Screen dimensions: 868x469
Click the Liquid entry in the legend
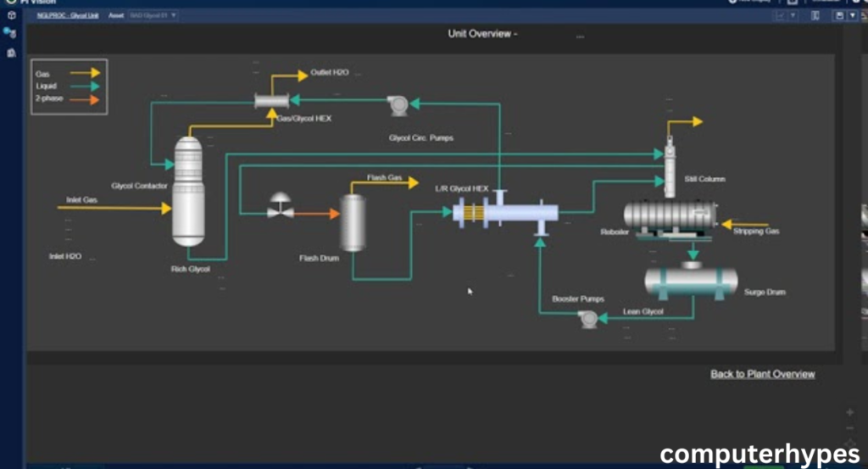[46, 87]
